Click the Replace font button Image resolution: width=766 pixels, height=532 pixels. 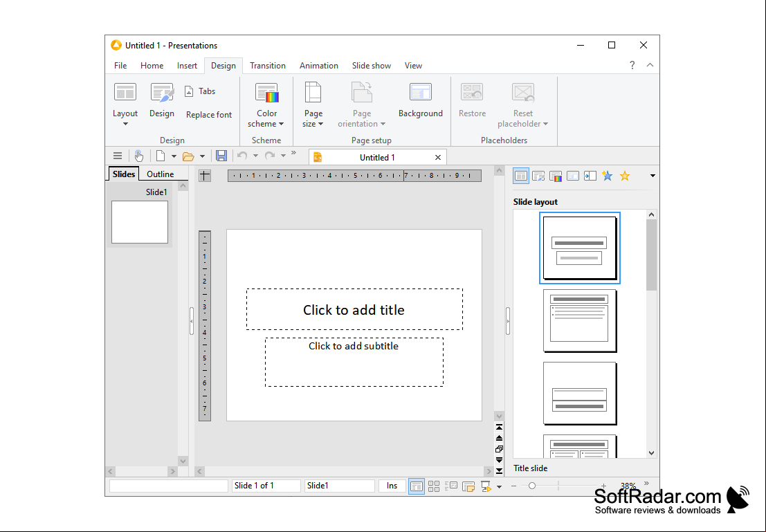click(x=209, y=115)
